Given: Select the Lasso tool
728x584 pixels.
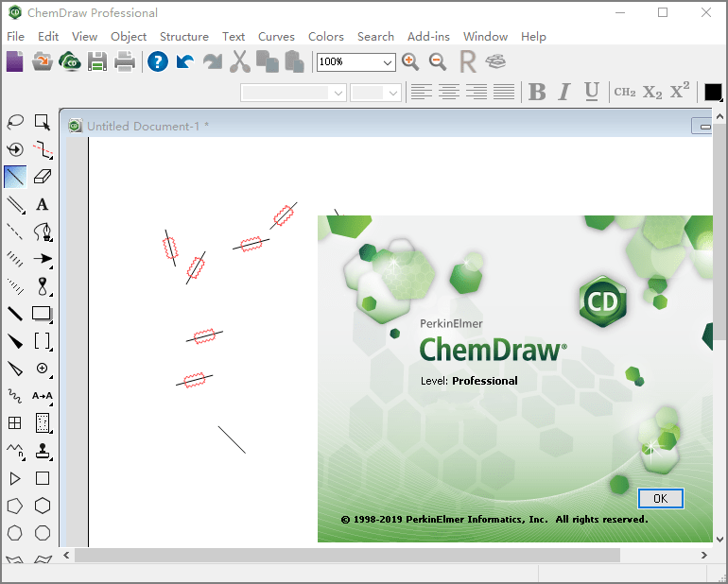Looking at the screenshot, I should [15, 122].
